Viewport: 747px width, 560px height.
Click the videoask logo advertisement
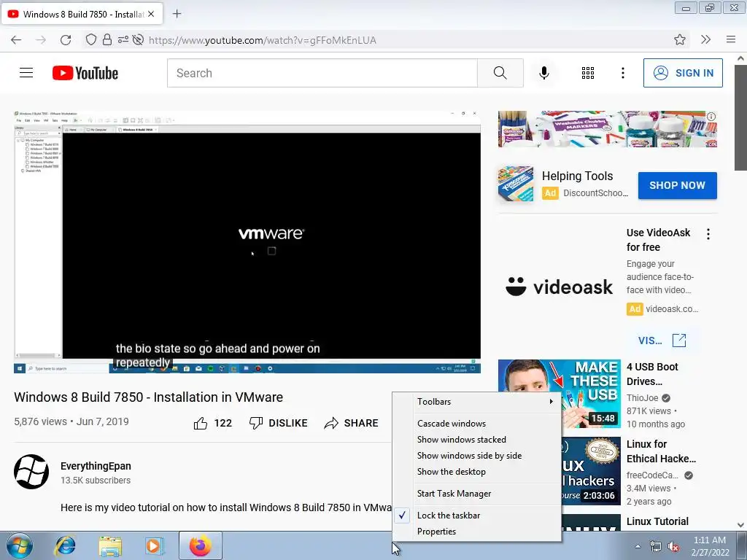click(560, 287)
